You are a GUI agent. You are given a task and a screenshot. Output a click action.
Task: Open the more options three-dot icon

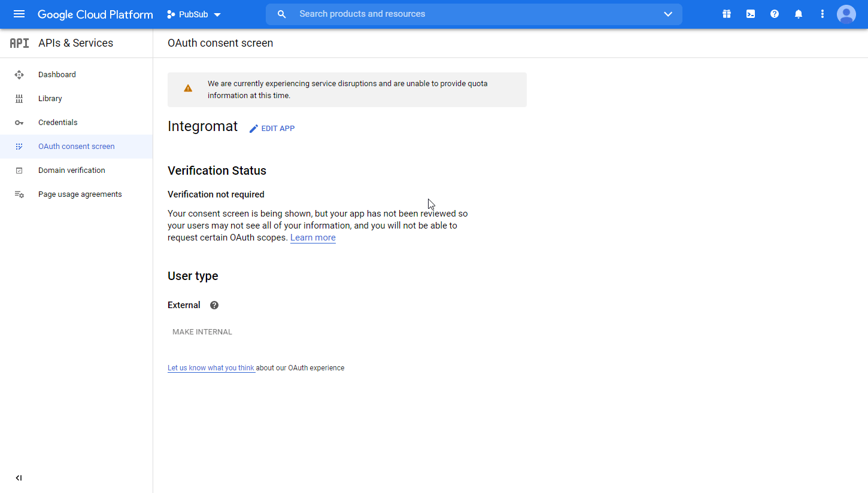click(x=822, y=14)
